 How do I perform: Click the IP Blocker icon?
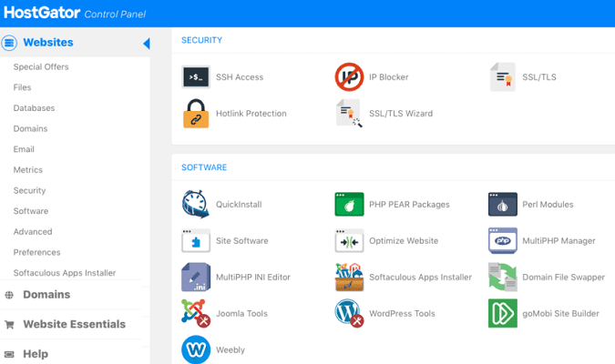click(349, 76)
